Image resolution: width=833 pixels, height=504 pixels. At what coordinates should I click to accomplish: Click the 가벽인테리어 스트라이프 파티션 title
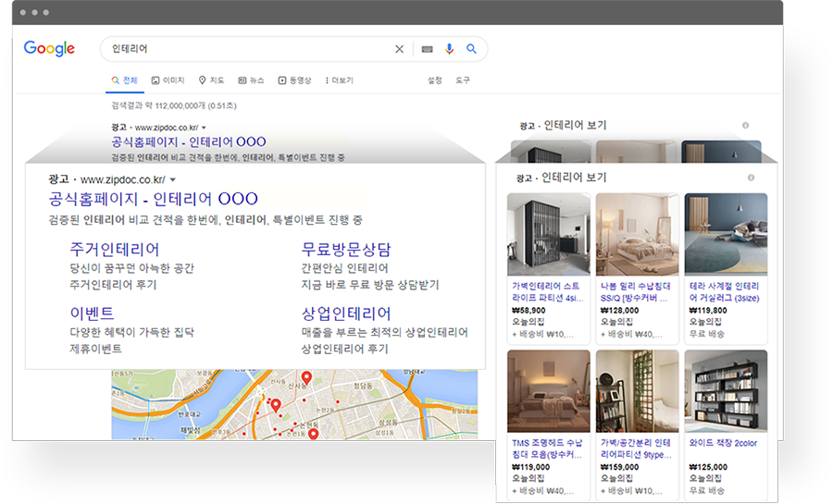547,292
